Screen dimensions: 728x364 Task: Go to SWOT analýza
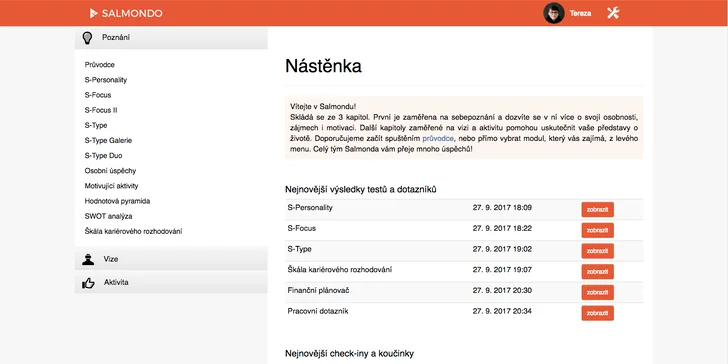(x=108, y=216)
